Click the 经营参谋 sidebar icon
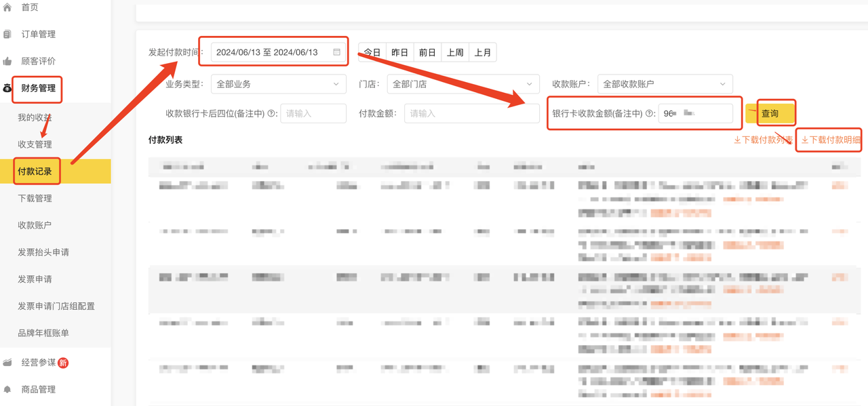The height and width of the screenshot is (406, 868). click(x=7, y=363)
